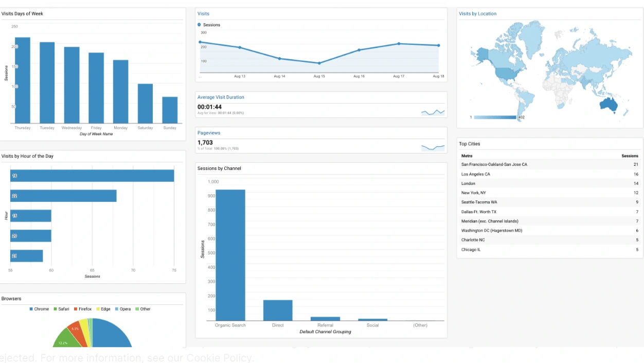Select the Chrome legend entry in Browsers
Viewport: 644px width, 363px height.
click(39, 309)
